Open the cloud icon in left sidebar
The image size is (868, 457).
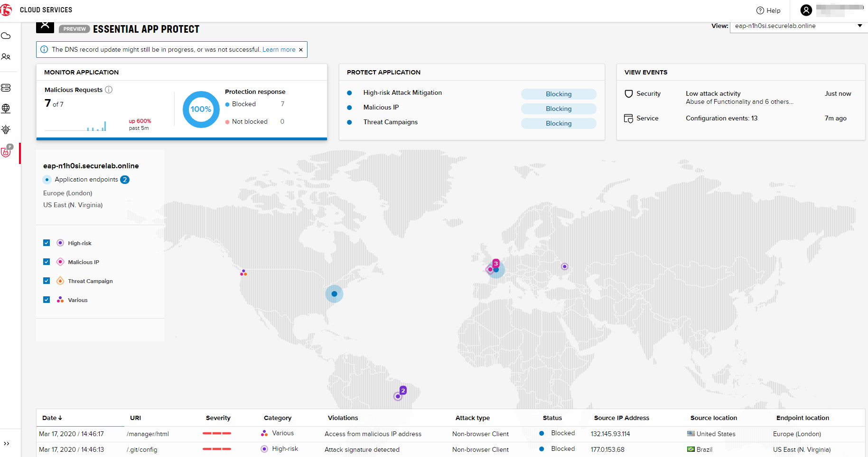6,36
